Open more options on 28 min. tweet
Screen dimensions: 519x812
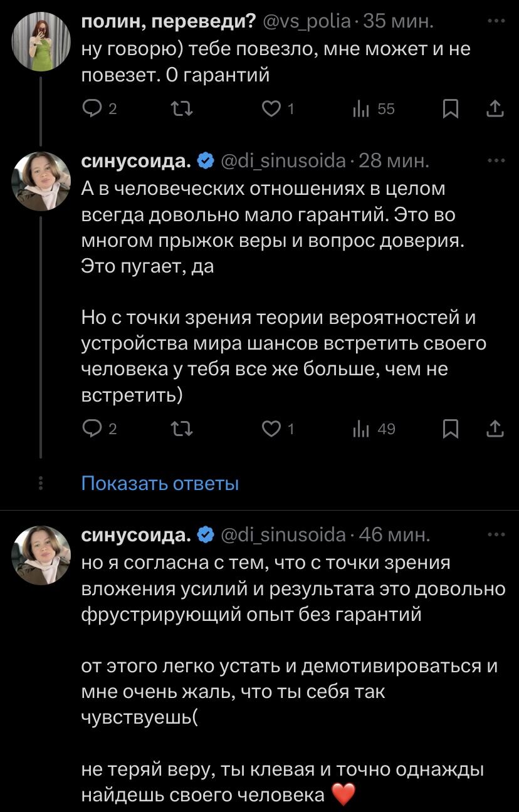pyautogui.click(x=496, y=161)
